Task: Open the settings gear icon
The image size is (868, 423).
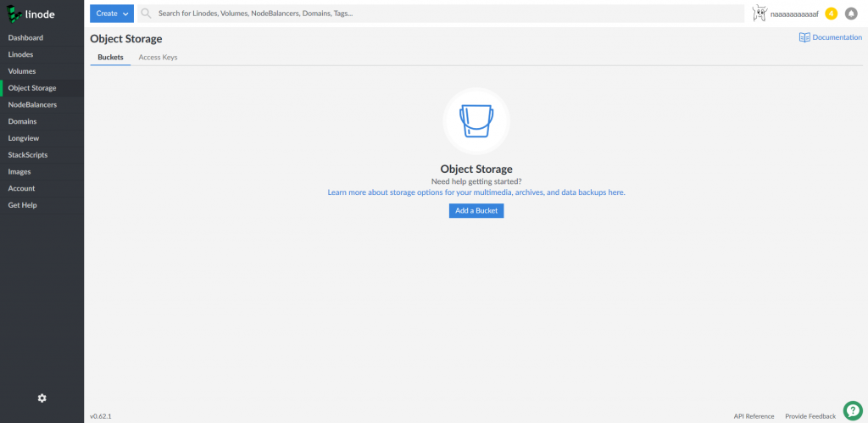Action: point(42,398)
